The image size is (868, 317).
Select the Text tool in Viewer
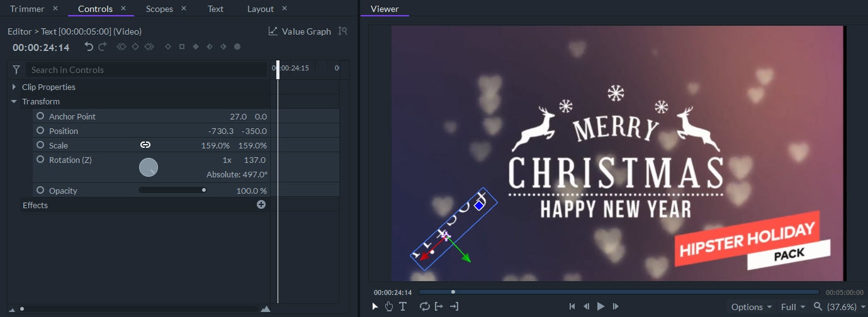coord(403,306)
